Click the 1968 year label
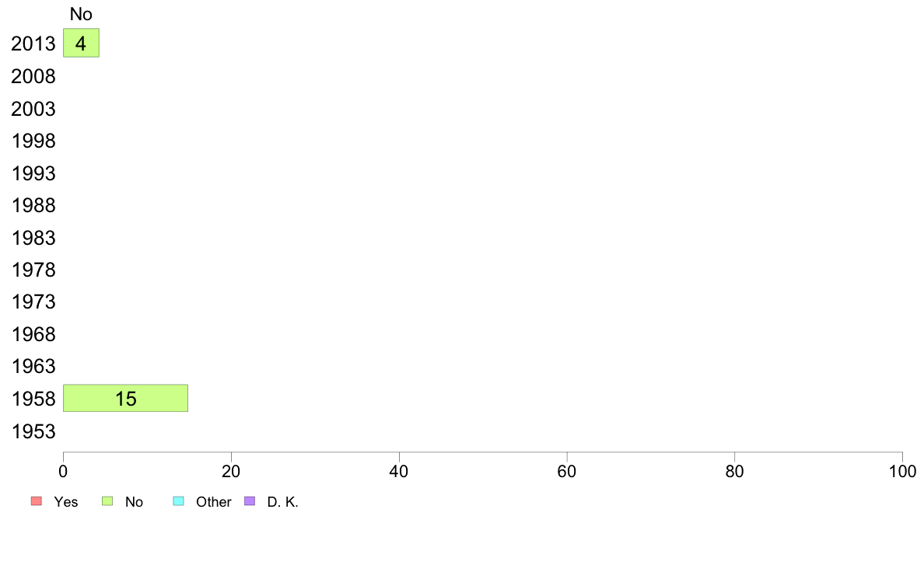The image size is (924, 572). (33, 335)
